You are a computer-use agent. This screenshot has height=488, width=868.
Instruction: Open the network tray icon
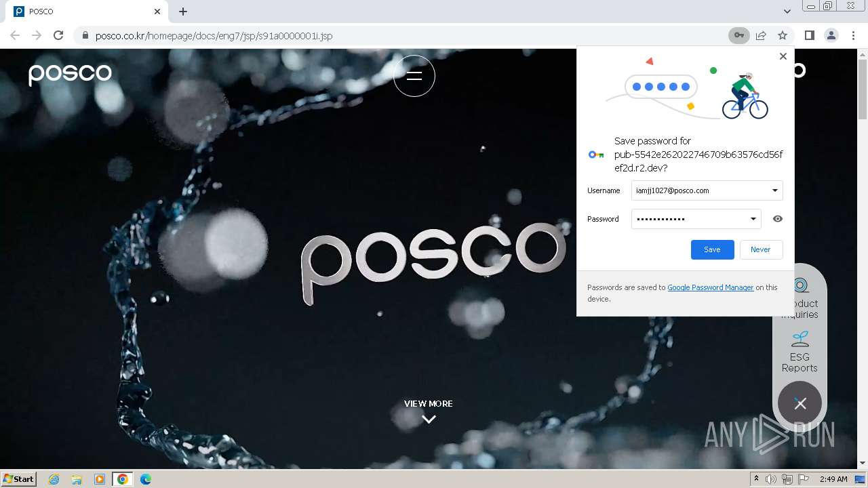coord(787,479)
